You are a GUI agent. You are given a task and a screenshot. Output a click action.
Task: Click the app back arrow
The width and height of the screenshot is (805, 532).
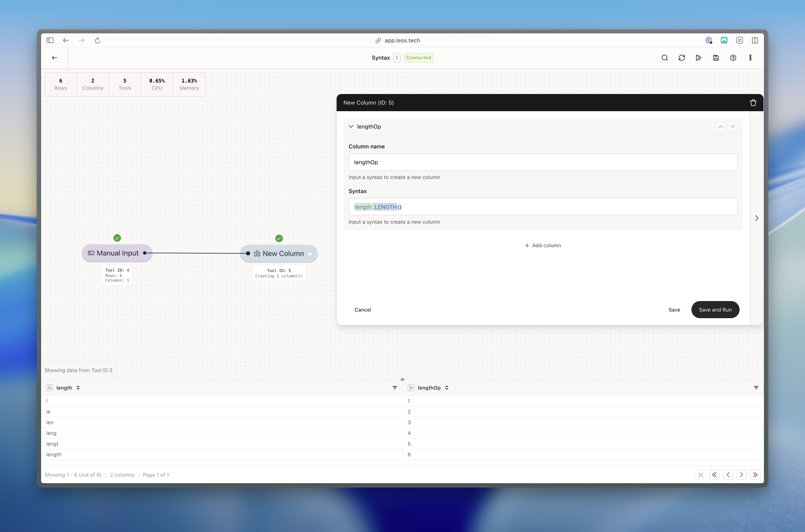tap(54, 58)
